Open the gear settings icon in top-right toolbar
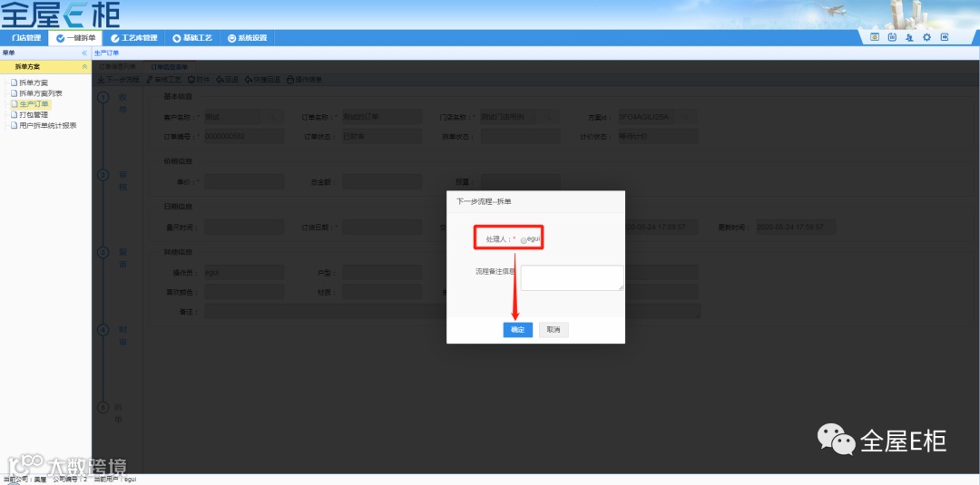 click(926, 37)
